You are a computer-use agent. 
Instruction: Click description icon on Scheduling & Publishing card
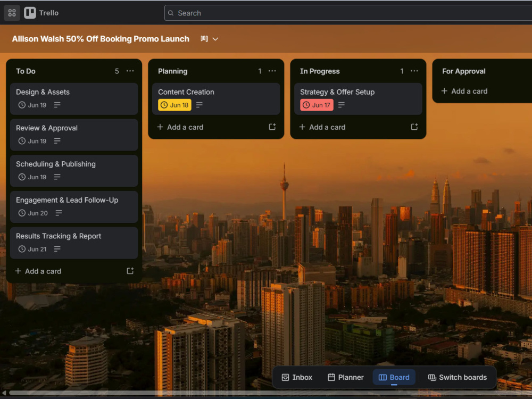(57, 177)
